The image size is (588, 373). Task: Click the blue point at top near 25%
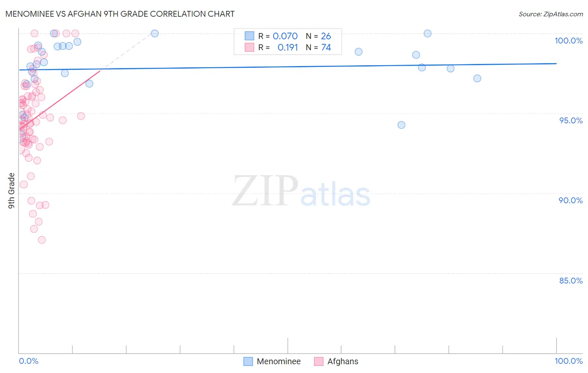click(155, 33)
